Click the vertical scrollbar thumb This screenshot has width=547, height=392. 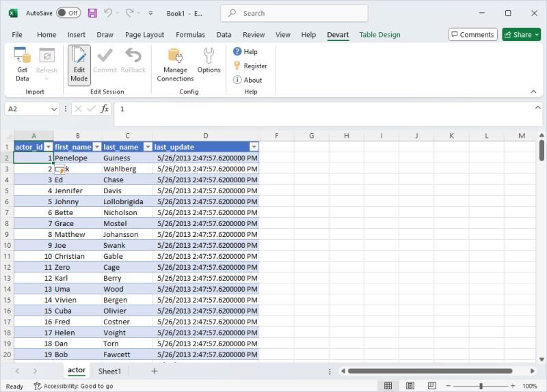tap(542, 150)
